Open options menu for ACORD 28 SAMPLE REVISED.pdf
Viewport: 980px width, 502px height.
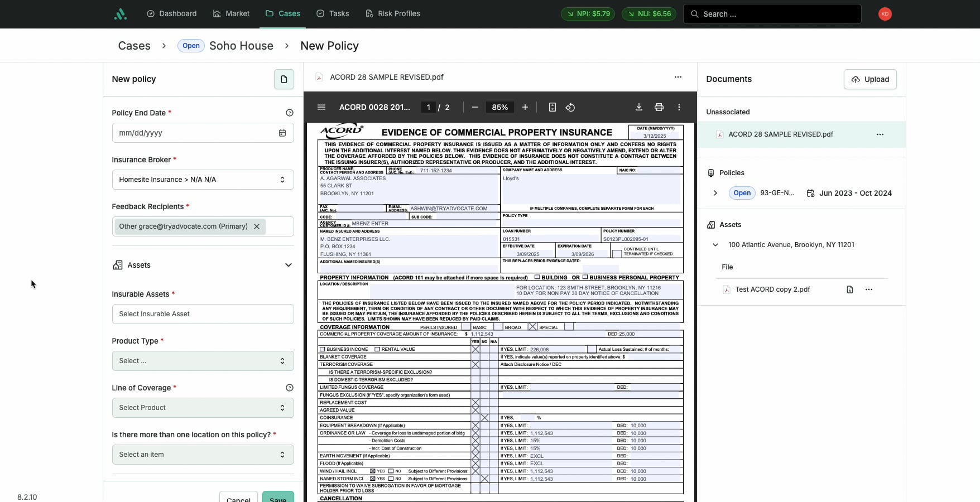(x=880, y=134)
